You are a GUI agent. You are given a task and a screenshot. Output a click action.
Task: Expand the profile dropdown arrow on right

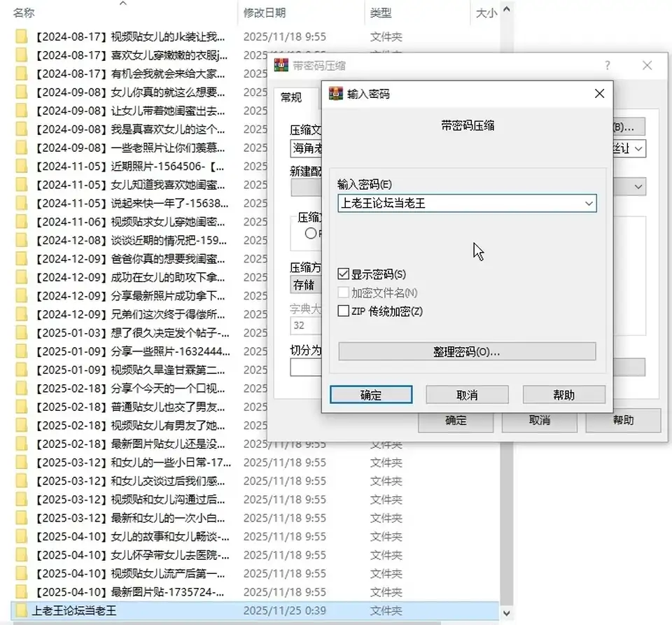tap(638, 187)
